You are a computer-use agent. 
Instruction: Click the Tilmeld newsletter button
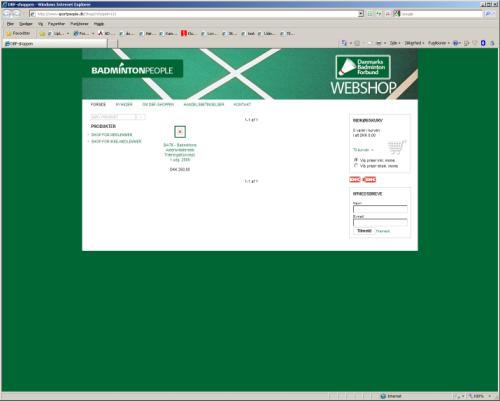[x=364, y=231]
